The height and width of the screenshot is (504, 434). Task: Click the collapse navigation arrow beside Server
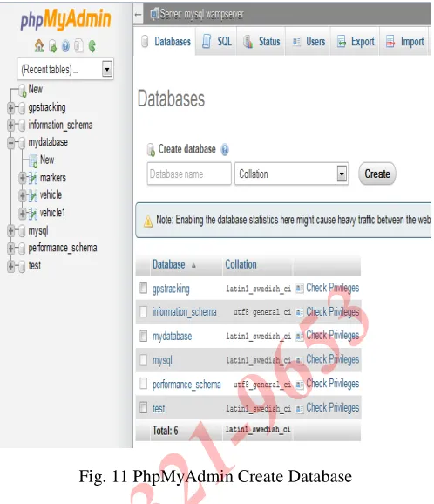coord(139,15)
